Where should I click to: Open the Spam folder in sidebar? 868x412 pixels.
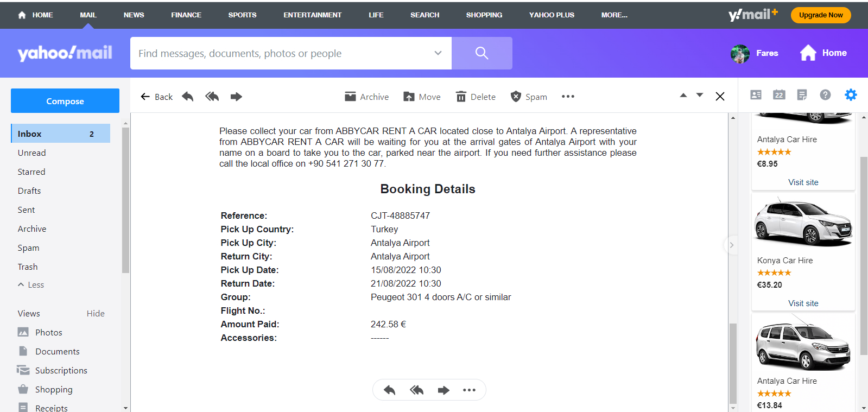28,248
